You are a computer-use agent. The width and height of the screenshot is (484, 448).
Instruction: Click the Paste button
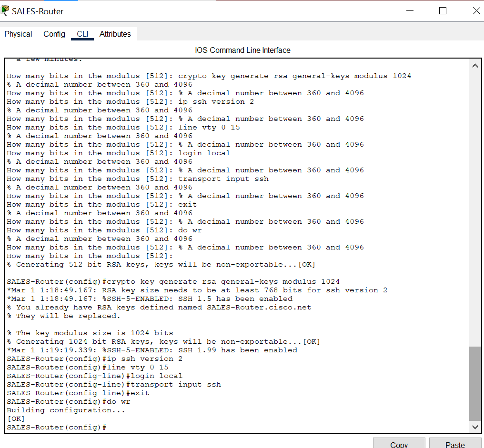tap(455, 443)
